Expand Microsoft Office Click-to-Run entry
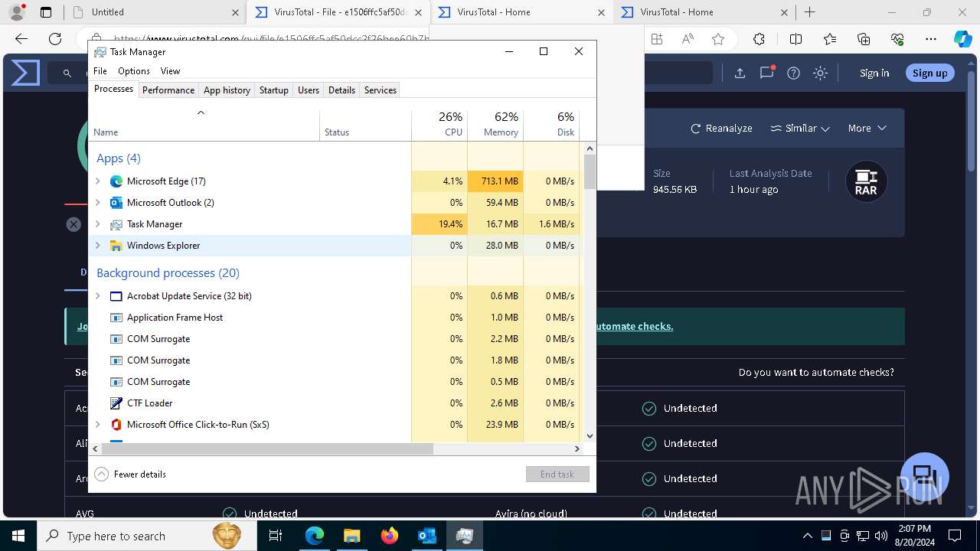Viewport: 980px width, 551px height. [97, 425]
